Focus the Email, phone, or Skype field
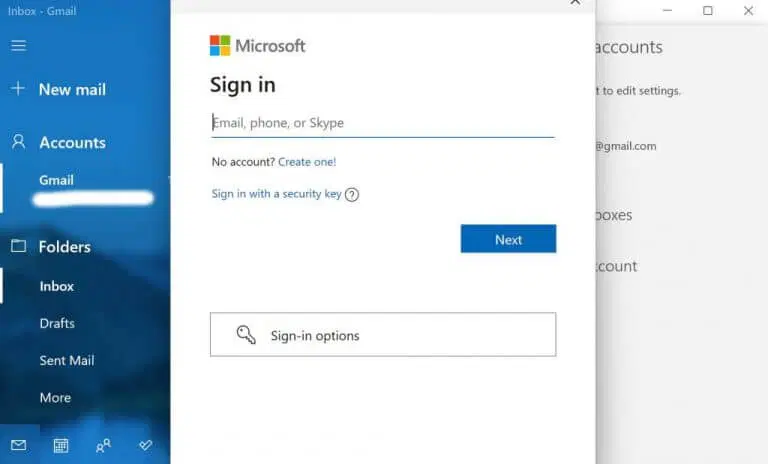The width and height of the screenshot is (768, 464). tap(383, 123)
